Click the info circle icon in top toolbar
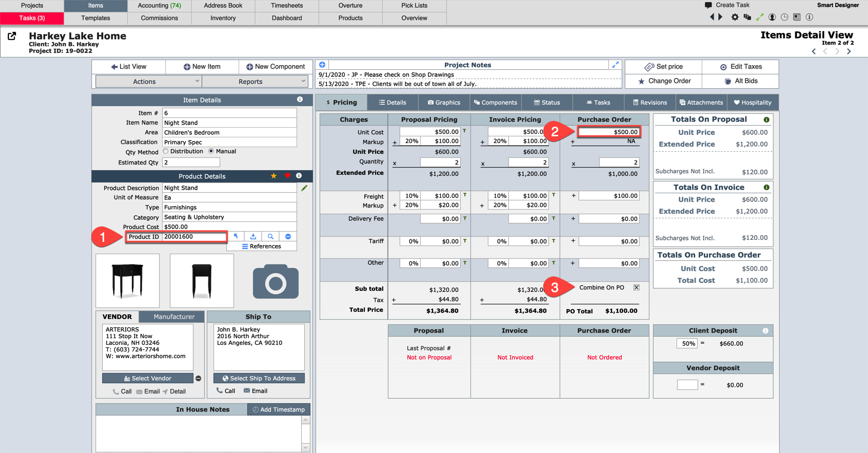868x453 pixels. 810,17
